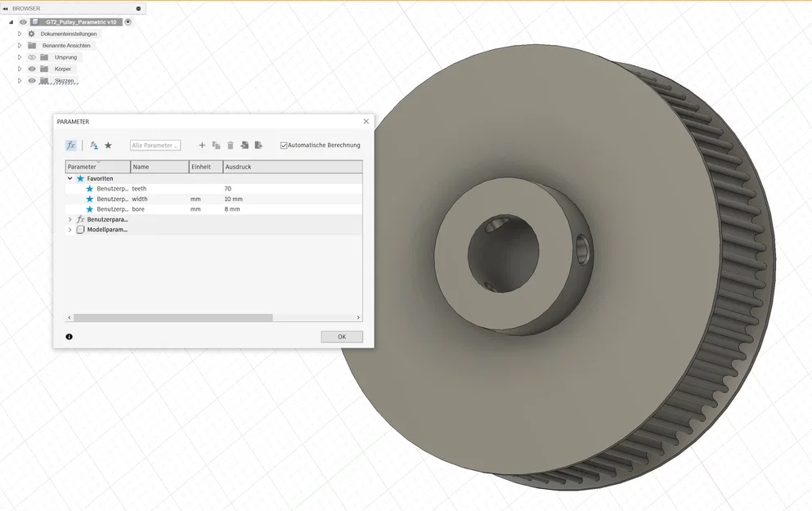This screenshot has height=511, width=812.
Task: Disable Automatische Berechnung checkbox
Action: tap(284, 145)
